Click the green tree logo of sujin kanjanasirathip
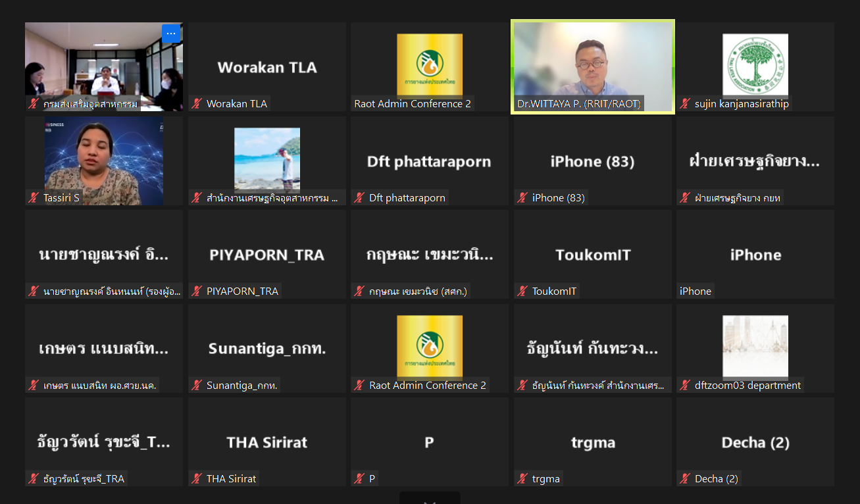Viewport: 860px width, 504px height. (755, 65)
